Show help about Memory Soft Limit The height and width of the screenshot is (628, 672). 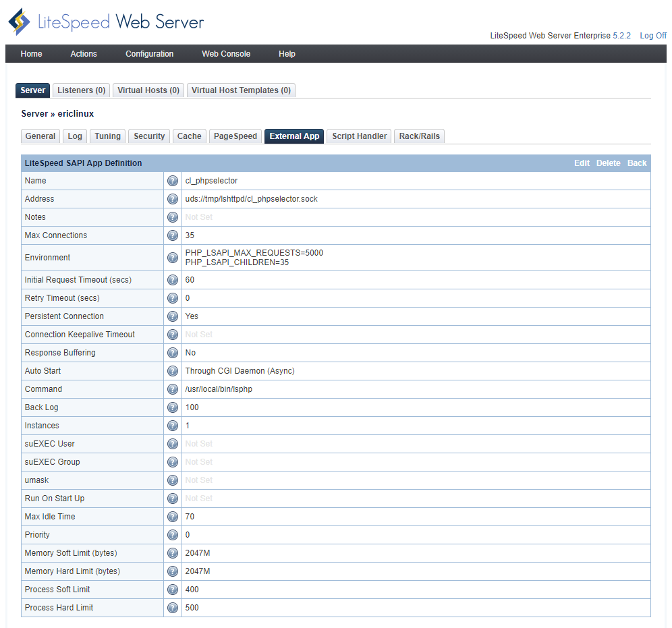pyautogui.click(x=173, y=552)
